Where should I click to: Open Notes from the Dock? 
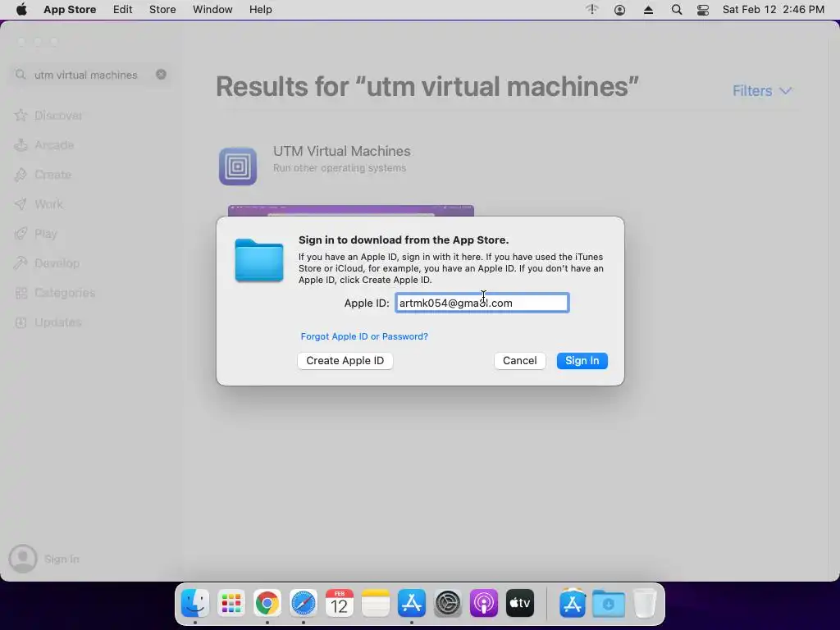[x=376, y=603]
